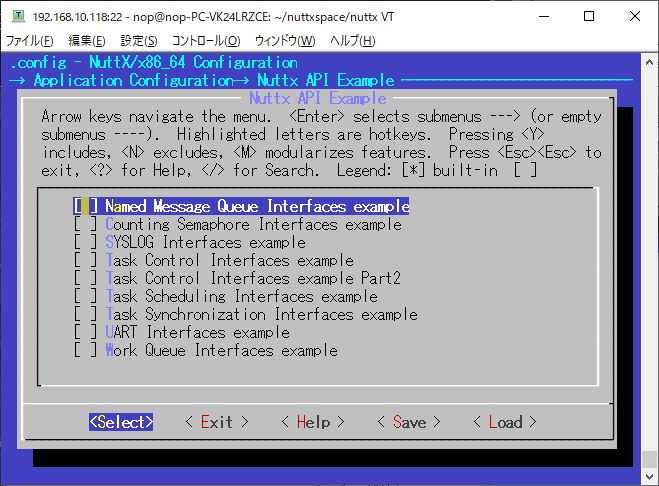659x486 pixels.
Task: Toggle Task Synchronization Interfaces example checkbox
Action: click(85, 314)
